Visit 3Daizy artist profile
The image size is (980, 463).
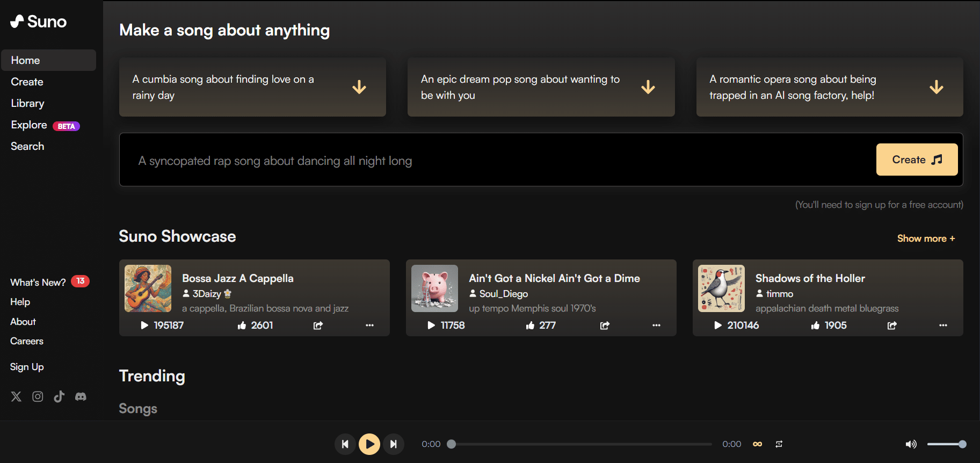tap(207, 294)
